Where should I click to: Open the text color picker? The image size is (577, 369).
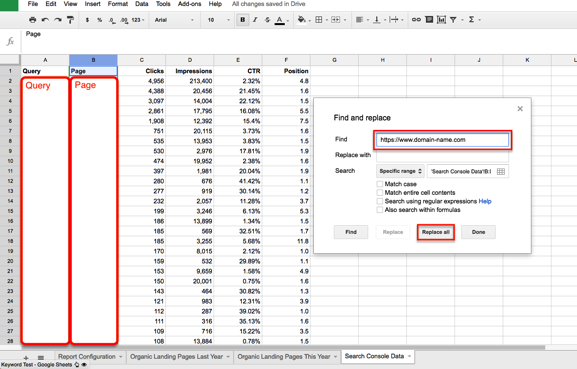tap(280, 20)
